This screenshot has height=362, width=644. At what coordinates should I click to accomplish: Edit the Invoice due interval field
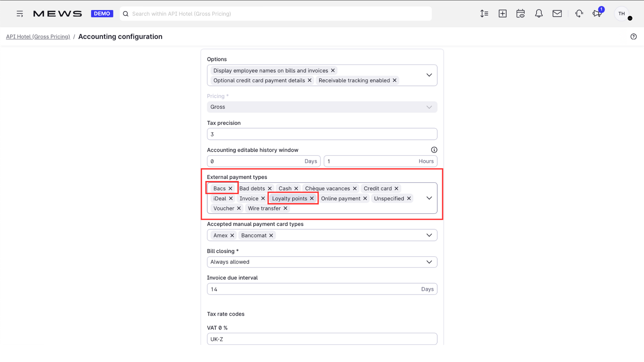point(322,289)
